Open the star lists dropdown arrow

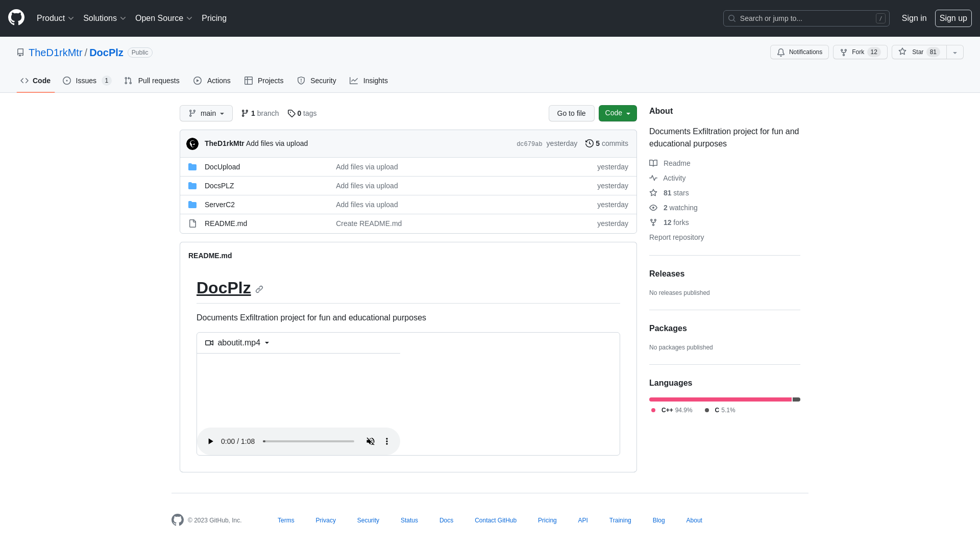pos(955,52)
